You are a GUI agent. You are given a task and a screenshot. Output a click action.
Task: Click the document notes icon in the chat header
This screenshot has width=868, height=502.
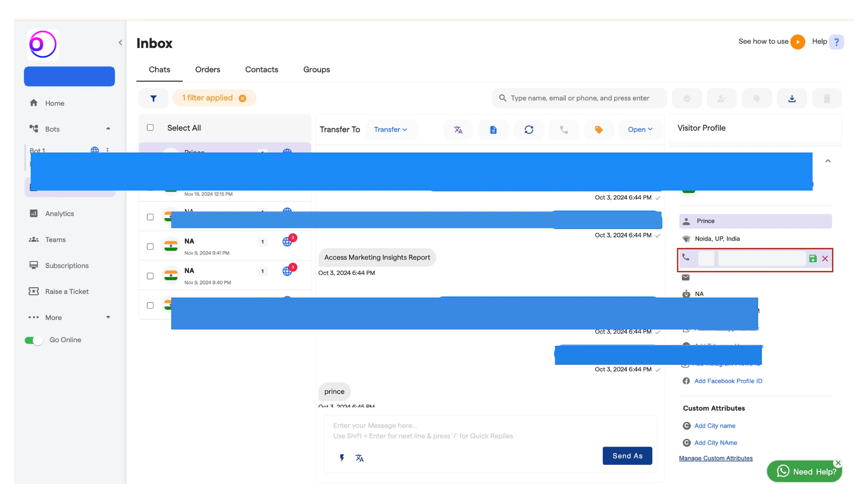[493, 130]
